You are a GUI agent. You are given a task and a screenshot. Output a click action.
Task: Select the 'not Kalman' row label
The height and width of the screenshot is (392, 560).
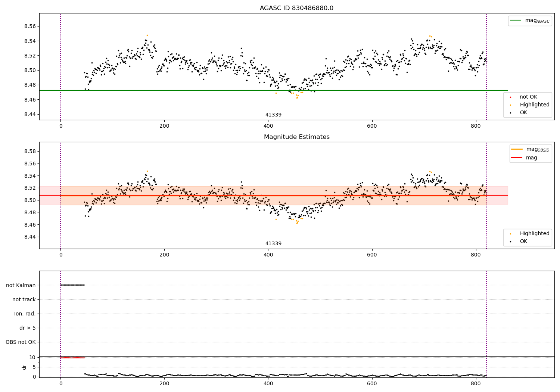[x=21, y=285]
